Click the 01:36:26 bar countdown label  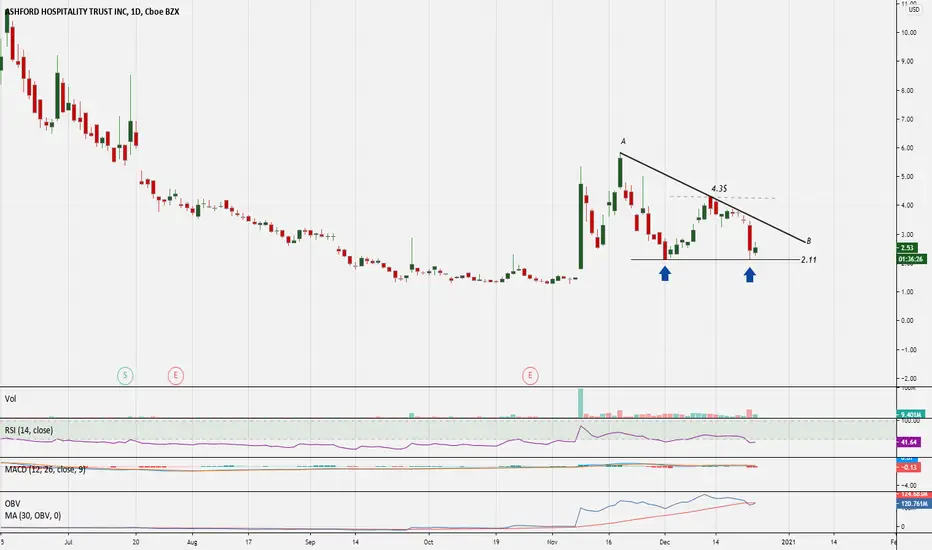click(910, 259)
